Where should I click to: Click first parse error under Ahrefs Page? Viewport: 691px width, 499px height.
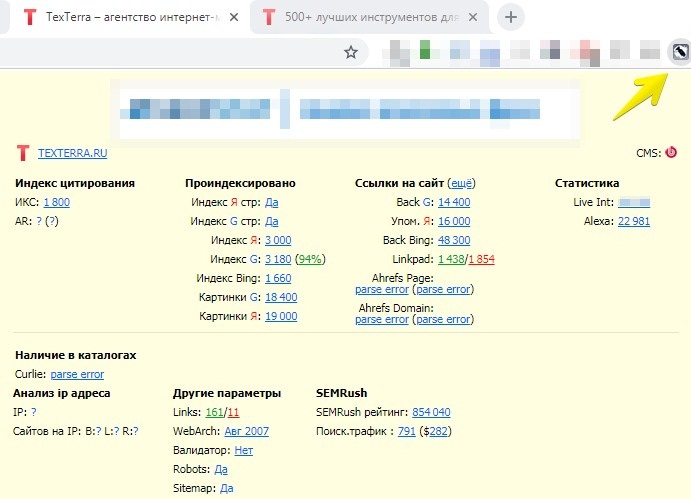click(x=382, y=290)
